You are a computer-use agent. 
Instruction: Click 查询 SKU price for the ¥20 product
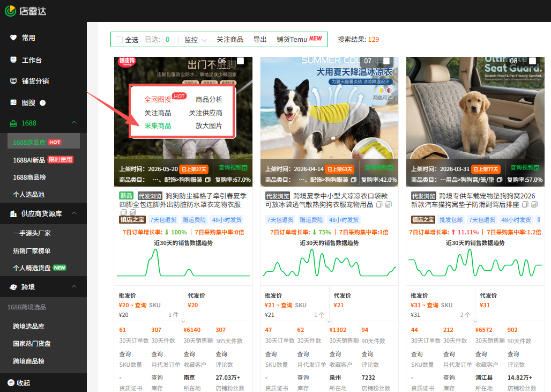pos(140,305)
